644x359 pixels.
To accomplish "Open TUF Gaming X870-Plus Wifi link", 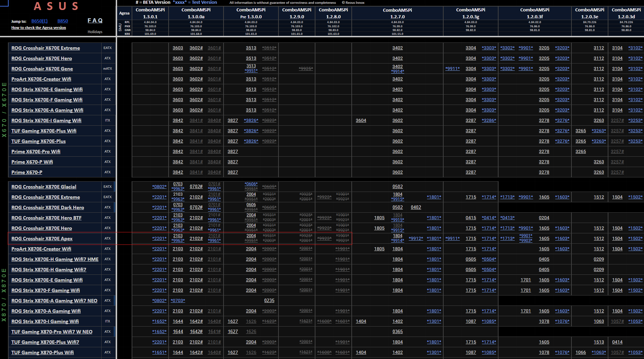I will pos(42,352).
